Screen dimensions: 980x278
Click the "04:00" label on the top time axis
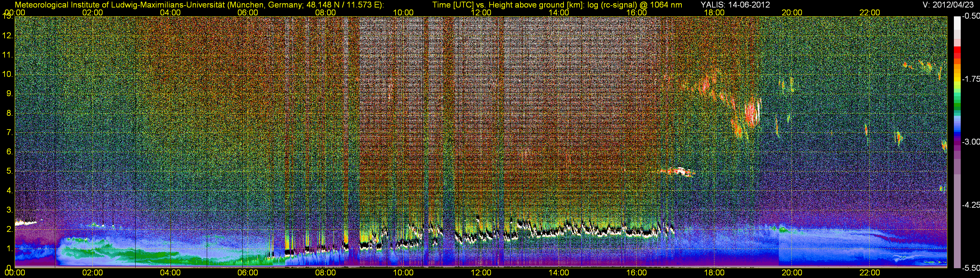170,12
